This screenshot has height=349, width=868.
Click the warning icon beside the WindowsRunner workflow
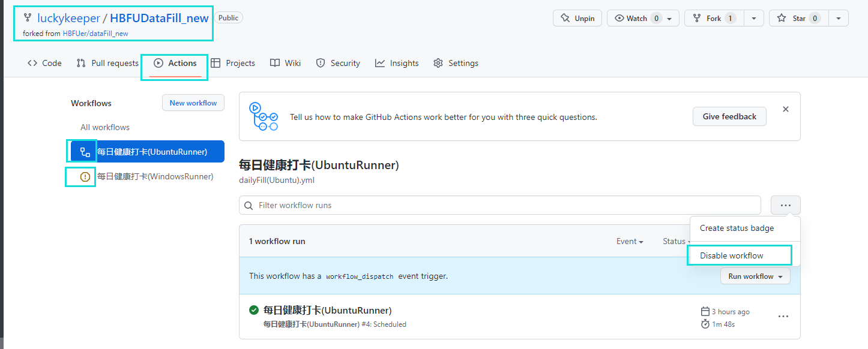pyautogui.click(x=85, y=176)
